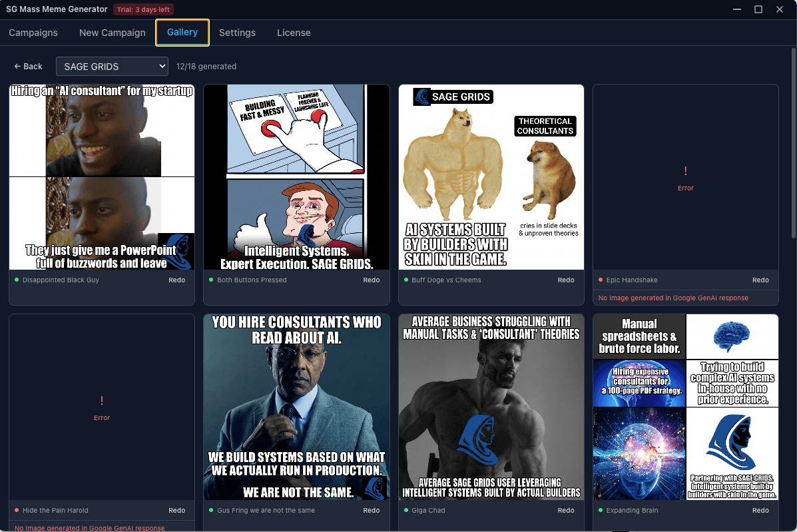This screenshot has height=532, width=797.
Task: Click the Back arrow button
Action: point(28,67)
